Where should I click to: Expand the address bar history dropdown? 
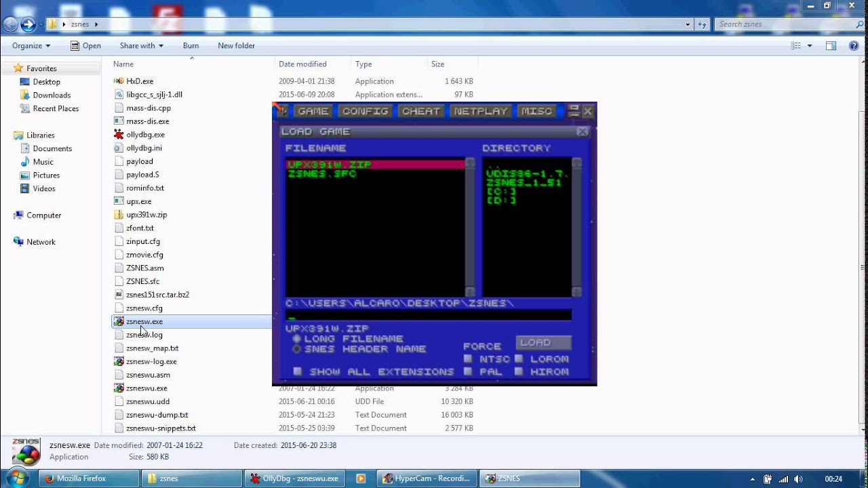(x=688, y=24)
